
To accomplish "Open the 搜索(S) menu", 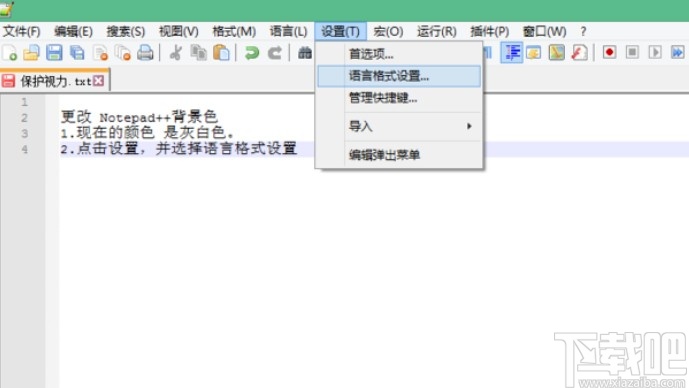I will 126,32.
